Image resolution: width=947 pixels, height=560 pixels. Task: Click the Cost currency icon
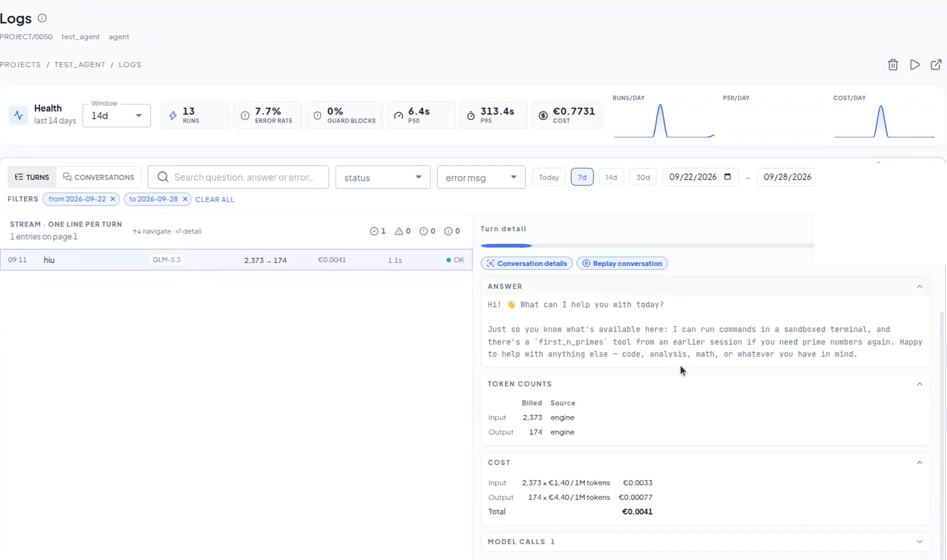coord(543,116)
